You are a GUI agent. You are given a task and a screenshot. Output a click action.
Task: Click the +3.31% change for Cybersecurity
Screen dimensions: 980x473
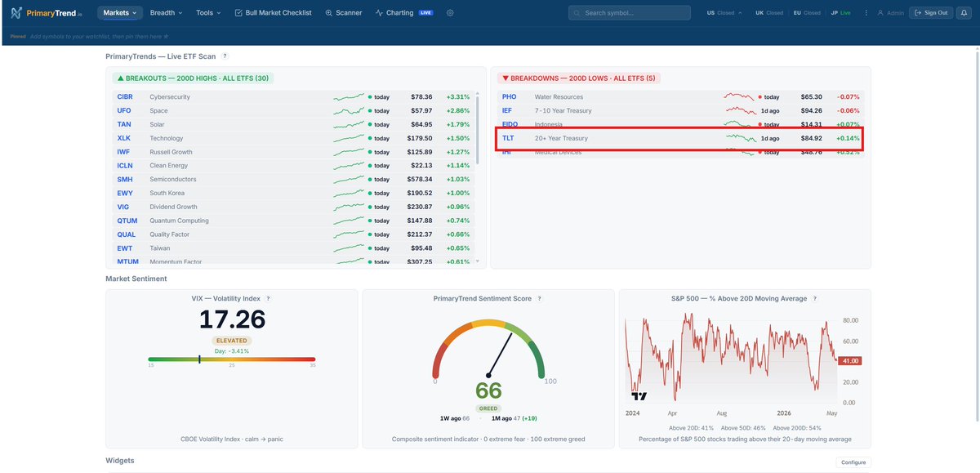(x=458, y=96)
